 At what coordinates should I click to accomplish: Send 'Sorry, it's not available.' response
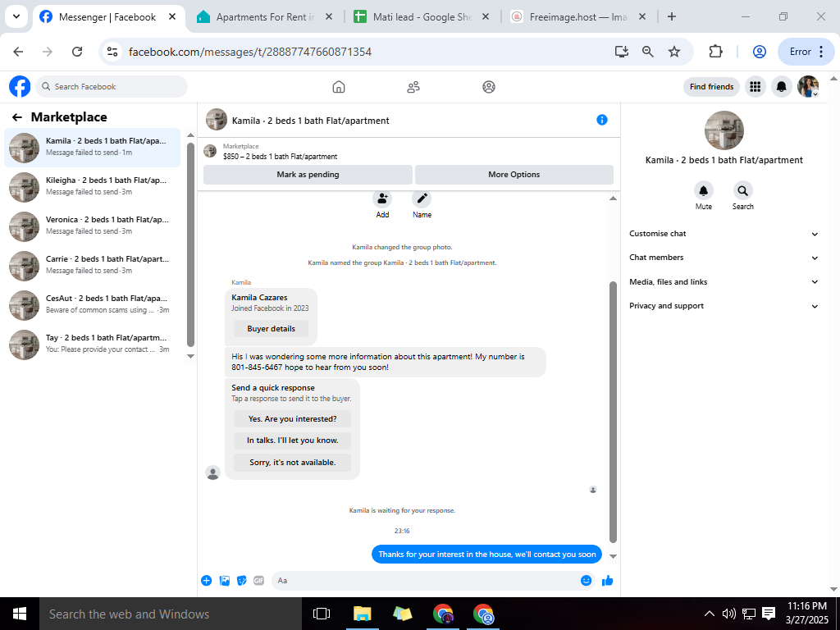[293, 463]
